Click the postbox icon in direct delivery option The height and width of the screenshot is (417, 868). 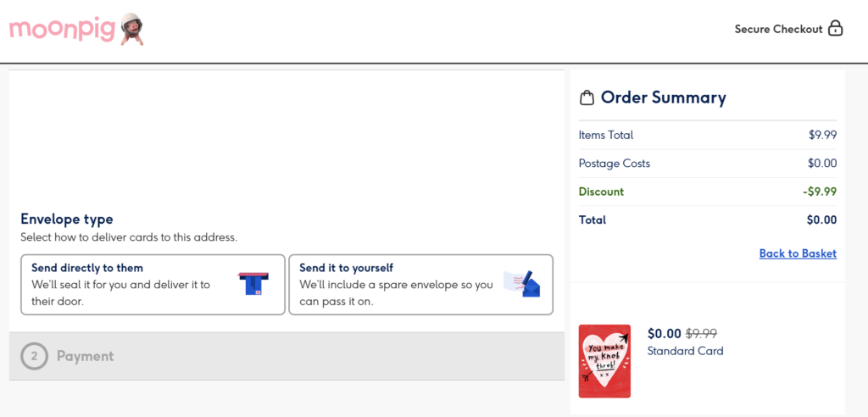click(253, 284)
